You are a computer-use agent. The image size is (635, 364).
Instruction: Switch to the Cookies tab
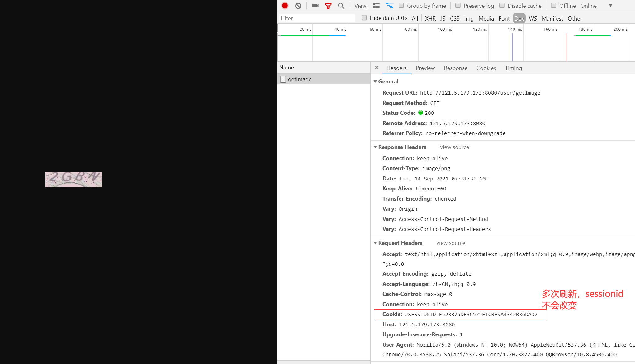coord(486,68)
